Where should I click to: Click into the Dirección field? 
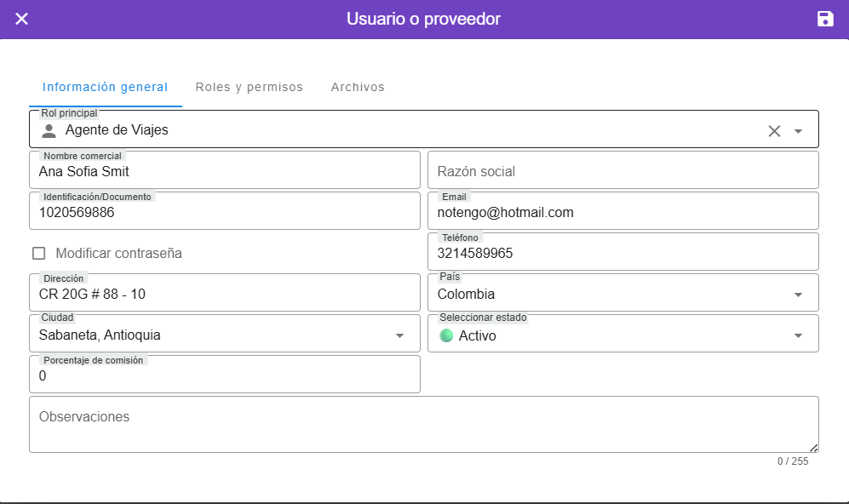tap(225, 295)
